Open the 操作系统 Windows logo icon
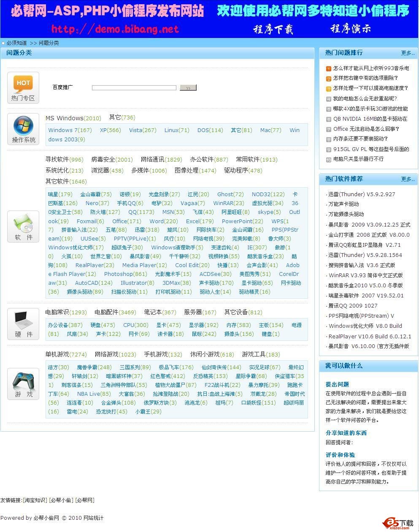 [23, 129]
